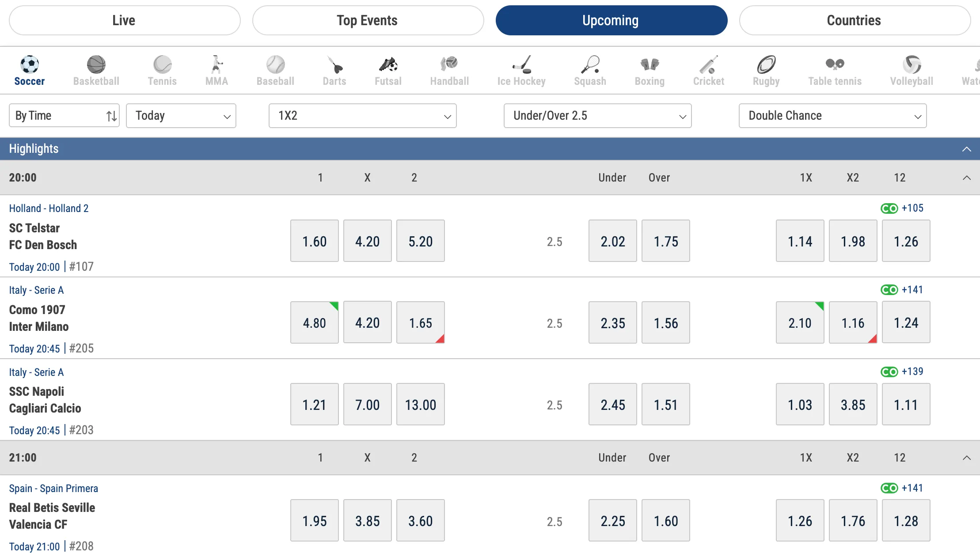Screen dimensions: 980x553
Task: Open the Cricket sport section
Action: click(x=708, y=70)
